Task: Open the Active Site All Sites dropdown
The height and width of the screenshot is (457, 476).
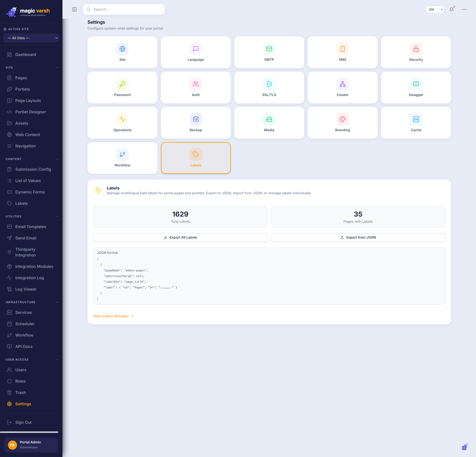Action: tap(31, 38)
